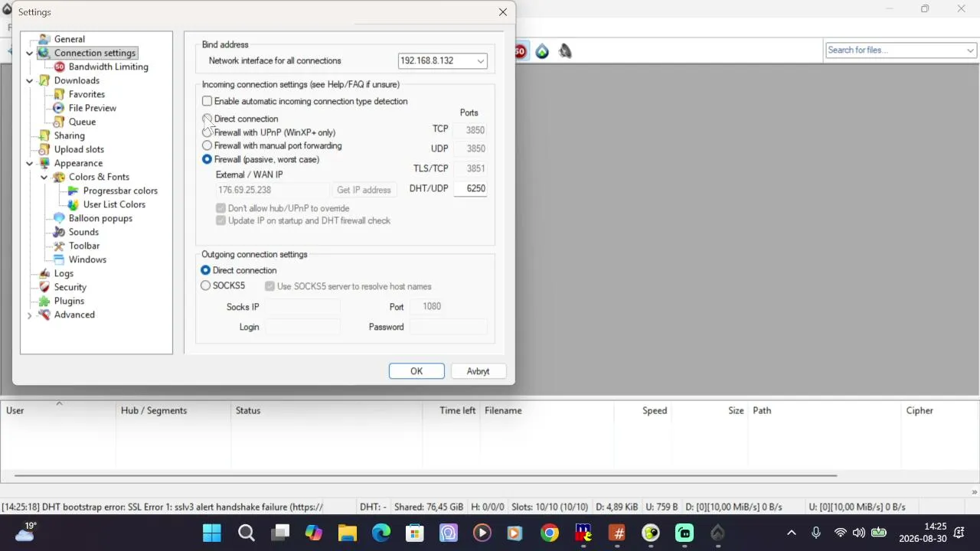
Task: Click the Toolbar settings wrench icon
Action: tap(59, 246)
